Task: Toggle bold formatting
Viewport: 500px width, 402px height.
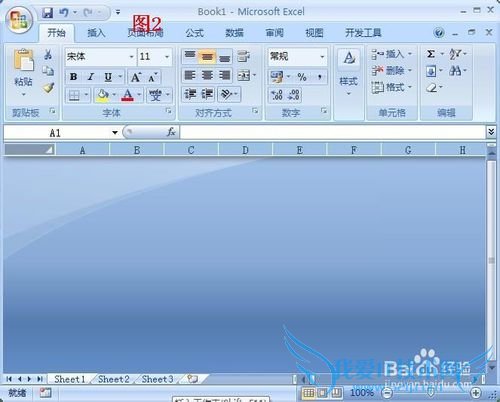Action: coord(74,77)
